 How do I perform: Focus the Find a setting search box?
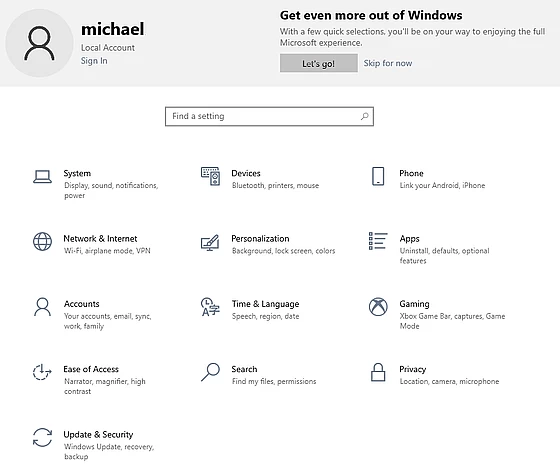click(269, 116)
